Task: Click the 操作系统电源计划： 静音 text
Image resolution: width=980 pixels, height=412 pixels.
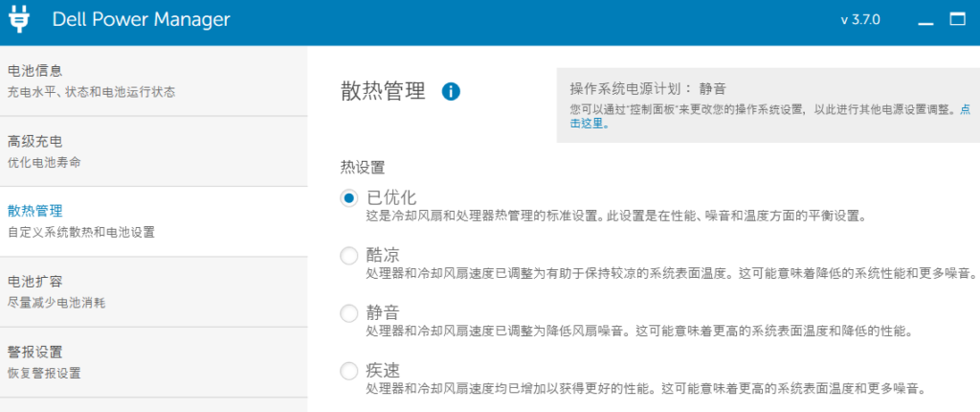Action: pyautogui.click(x=648, y=88)
